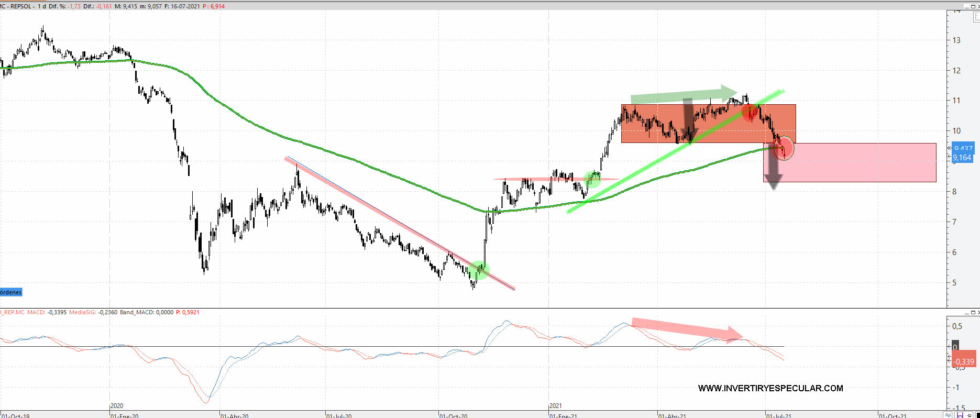Select the blue 9,164 current price tag

(x=962, y=158)
